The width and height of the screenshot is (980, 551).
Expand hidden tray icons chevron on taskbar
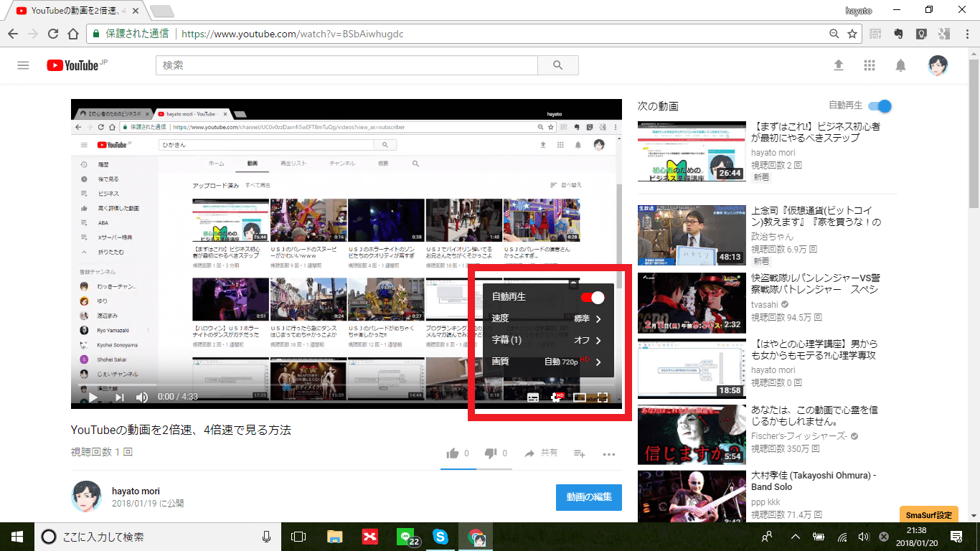(795, 537)
